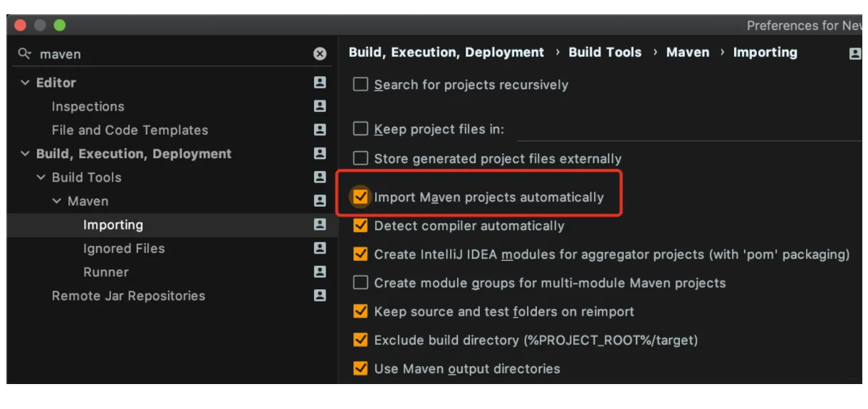Click the profile icon beside Ignored Files

pos(320,248)
